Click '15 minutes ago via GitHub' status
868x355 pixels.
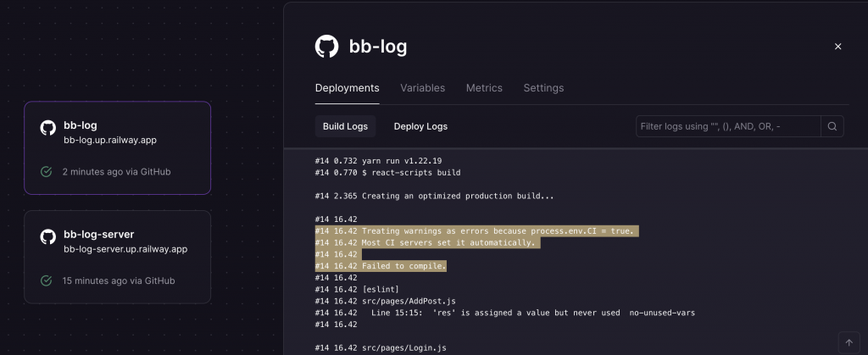pyautogui.click(x=119, y=281)
